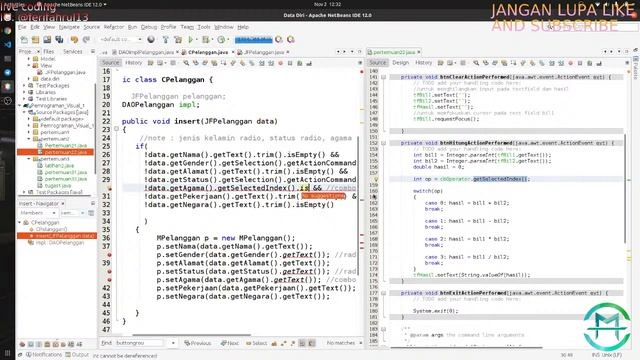Click the first red filter icon at Navigator bottom
The height and width of the screenshot is (360, 640).
(22, 344)
